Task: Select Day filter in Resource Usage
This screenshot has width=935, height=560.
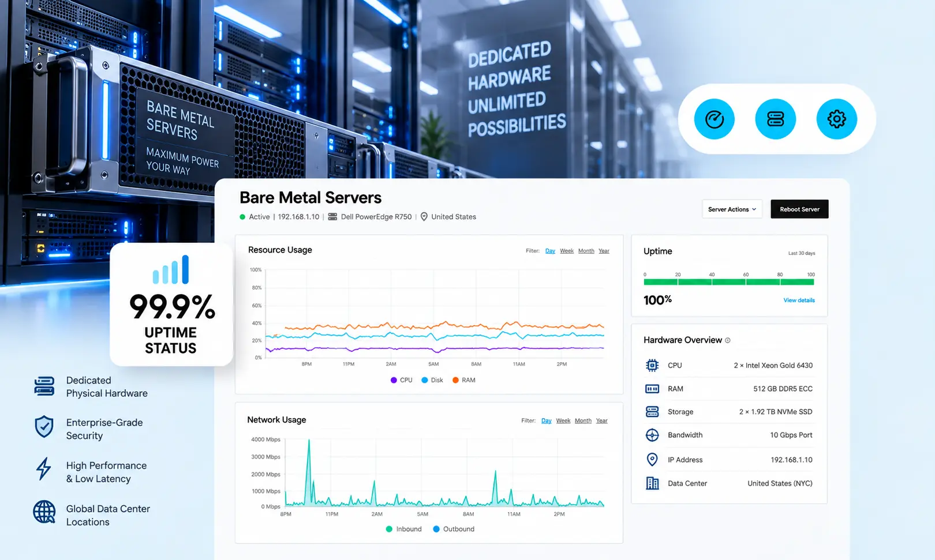Action: coord(550,251)
